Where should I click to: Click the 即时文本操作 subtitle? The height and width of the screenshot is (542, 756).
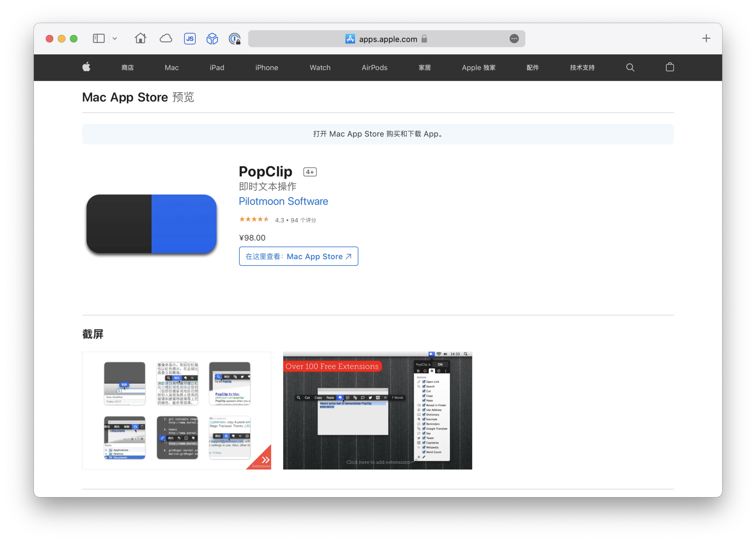[x=267, y=186]
